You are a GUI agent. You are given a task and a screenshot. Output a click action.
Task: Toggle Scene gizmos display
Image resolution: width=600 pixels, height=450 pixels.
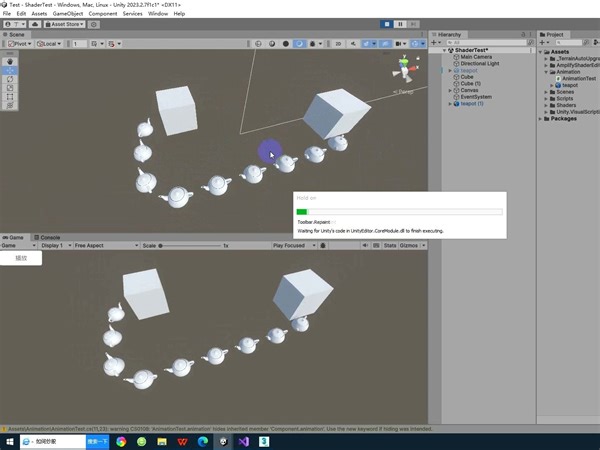pos(415,44)
